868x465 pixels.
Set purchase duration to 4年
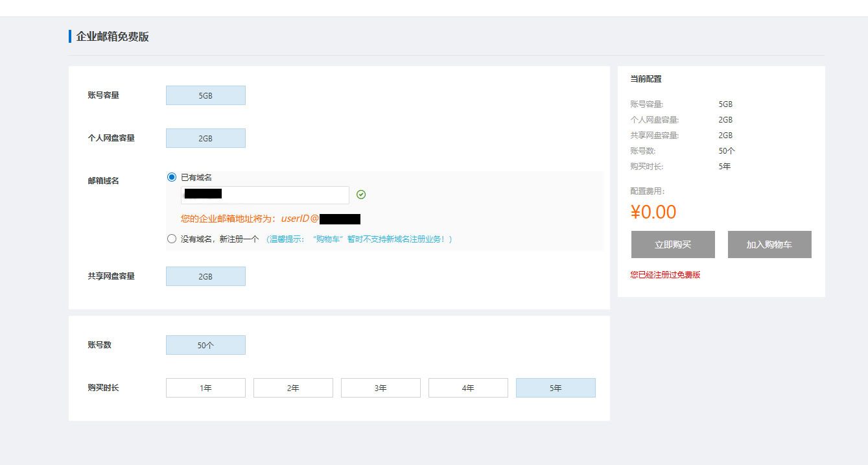pos(468,388)
